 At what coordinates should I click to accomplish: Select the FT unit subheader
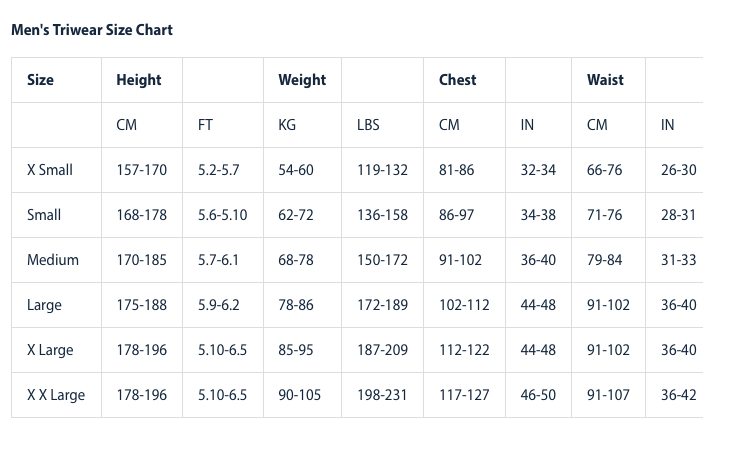[205, 125]
